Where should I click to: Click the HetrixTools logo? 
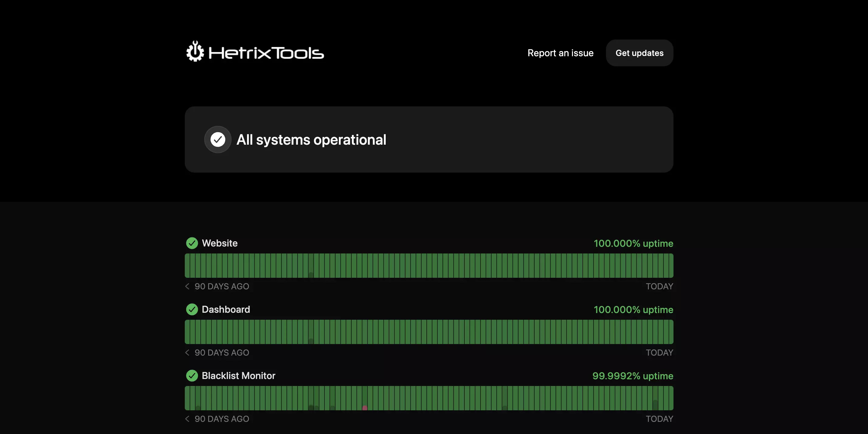255,51
